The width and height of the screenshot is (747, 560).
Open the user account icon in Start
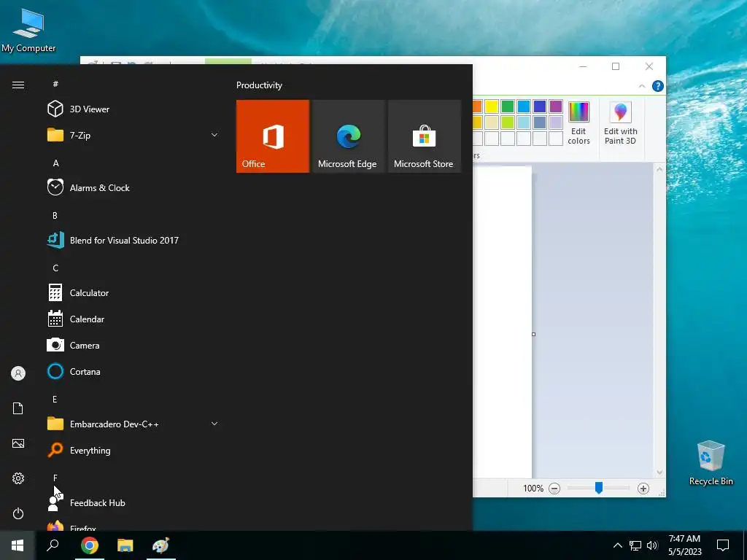18,373
